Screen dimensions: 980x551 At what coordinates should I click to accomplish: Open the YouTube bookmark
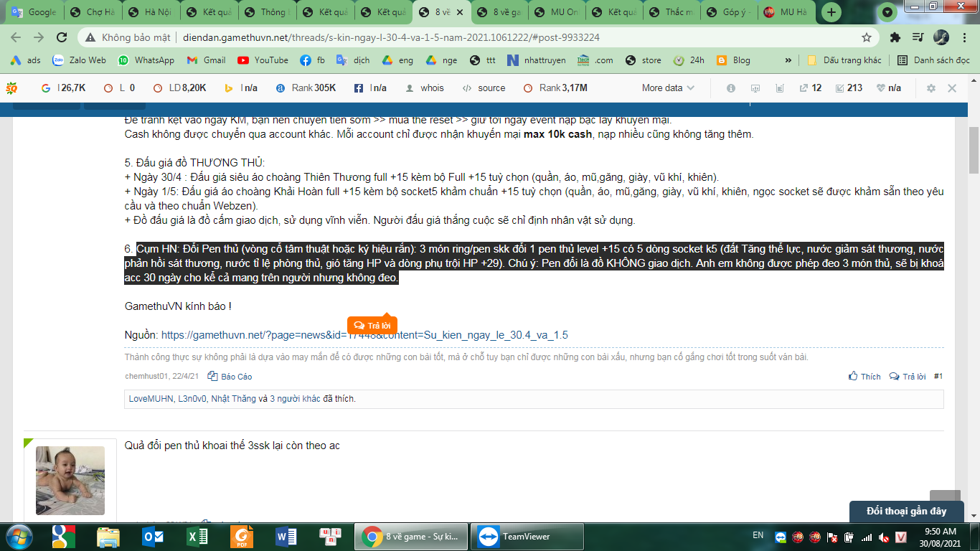[x=263, y=60]
